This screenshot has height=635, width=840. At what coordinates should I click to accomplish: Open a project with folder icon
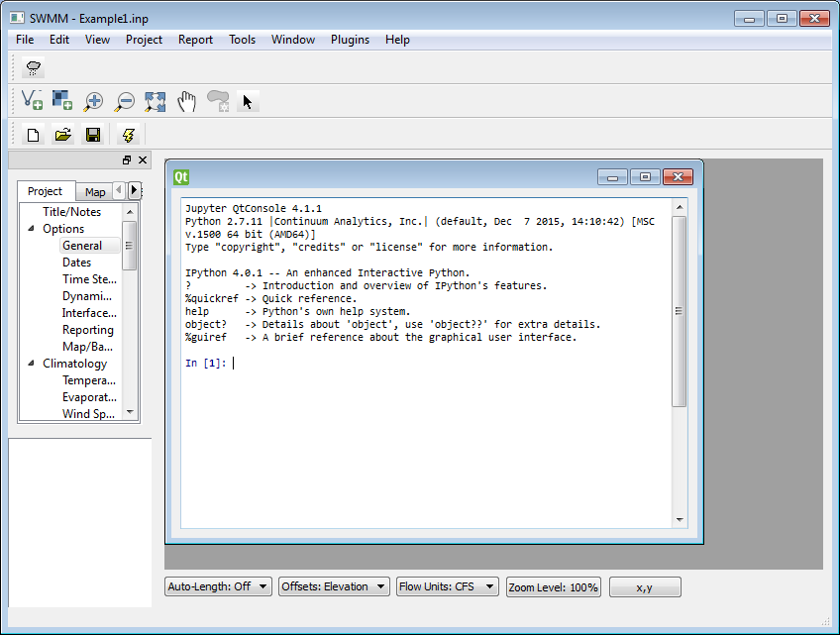[62, 135]
